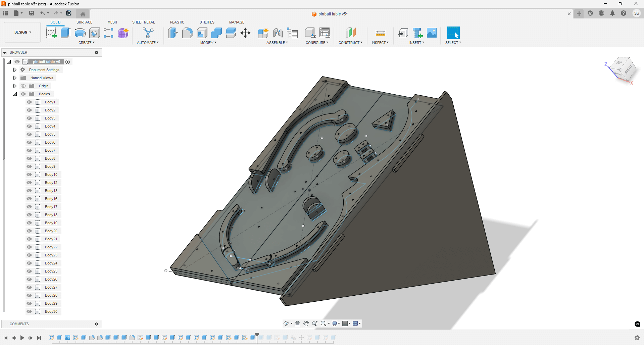Click the Pan hand tool
644x345 pixels.
[x=306, y=324]
